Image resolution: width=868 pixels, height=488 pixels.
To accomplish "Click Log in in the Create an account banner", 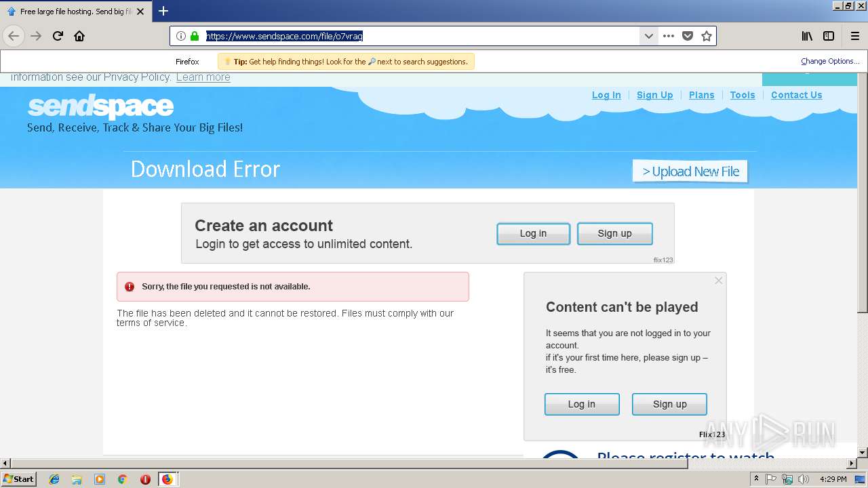I will coord(533,233).
